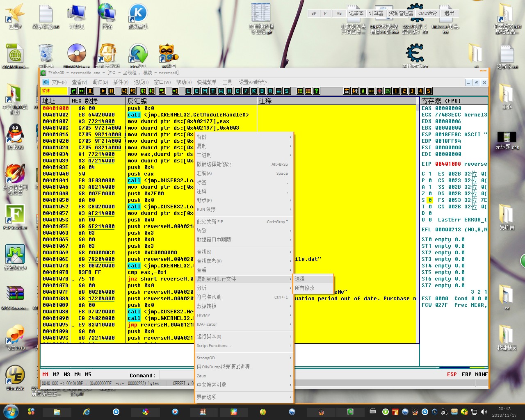Switch stack addressing to NONE
Image resolution: width=525 pixels, height=420 pixels.
click(x=481, y=374)
